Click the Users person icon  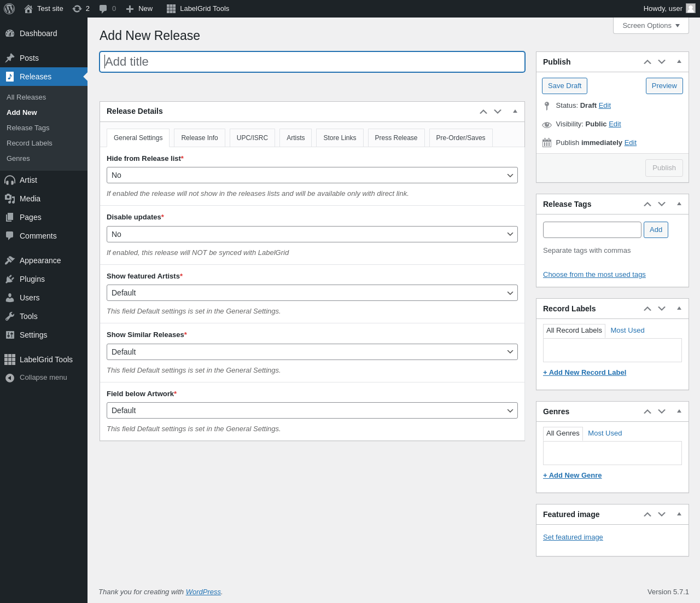pyautogui.click(x=10, y=298)
